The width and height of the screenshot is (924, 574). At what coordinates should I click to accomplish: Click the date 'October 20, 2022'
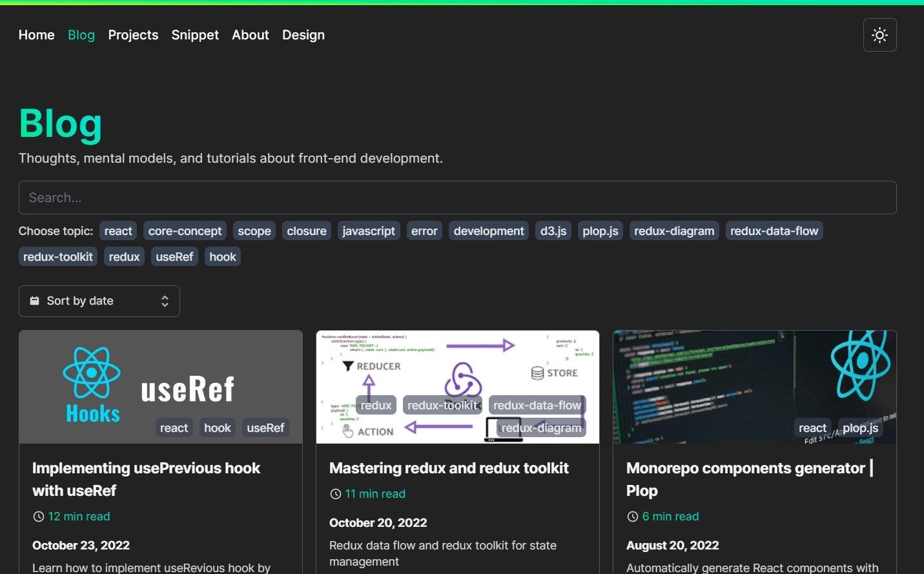tap(378, 523)
